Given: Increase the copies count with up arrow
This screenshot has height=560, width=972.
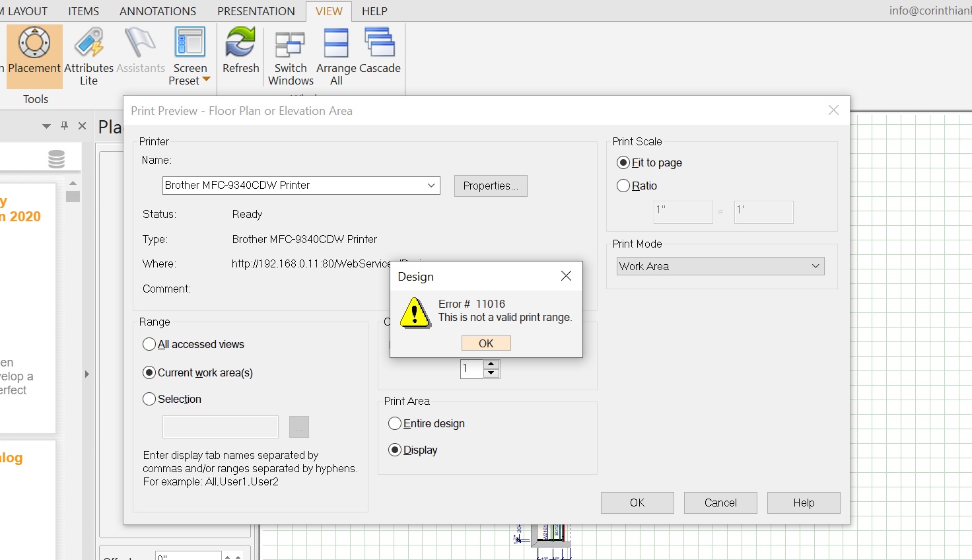Looking at the screenshot, I should tap(491, 364).
